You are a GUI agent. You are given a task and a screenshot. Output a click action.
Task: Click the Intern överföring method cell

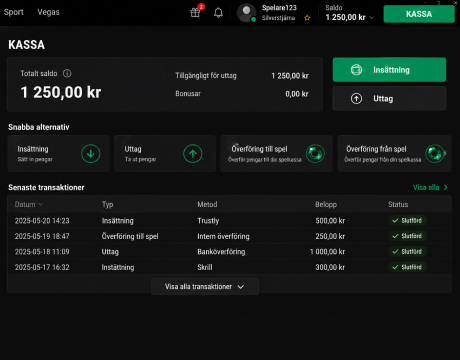coord(223,236)
